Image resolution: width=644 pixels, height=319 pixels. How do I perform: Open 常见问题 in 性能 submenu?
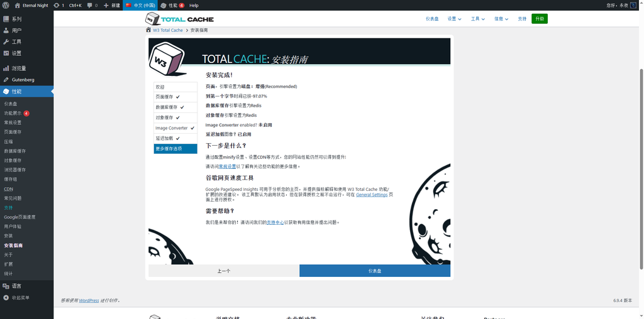point(26,198)
